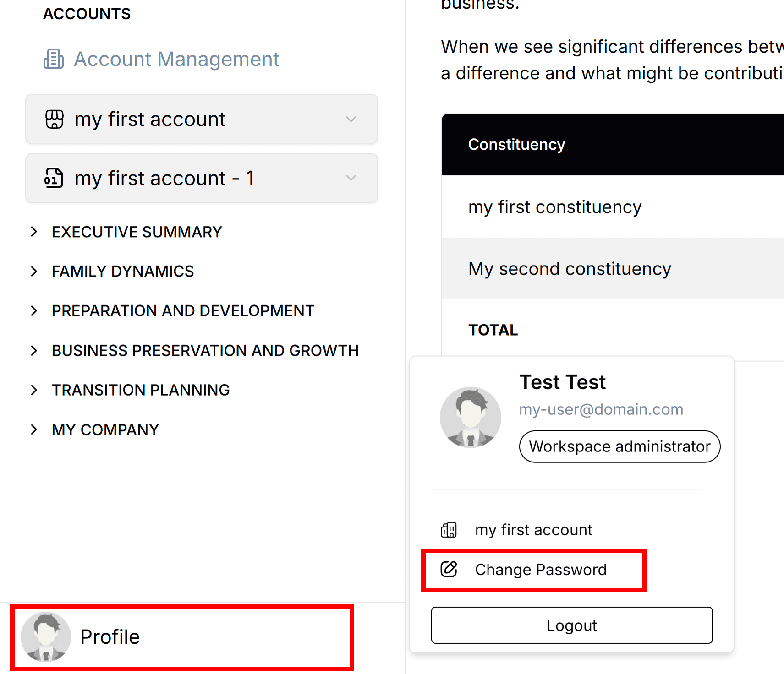784x674 pixels.
Task: Click the Profile avatar in the sidebar
Action: tap(46, 637)
